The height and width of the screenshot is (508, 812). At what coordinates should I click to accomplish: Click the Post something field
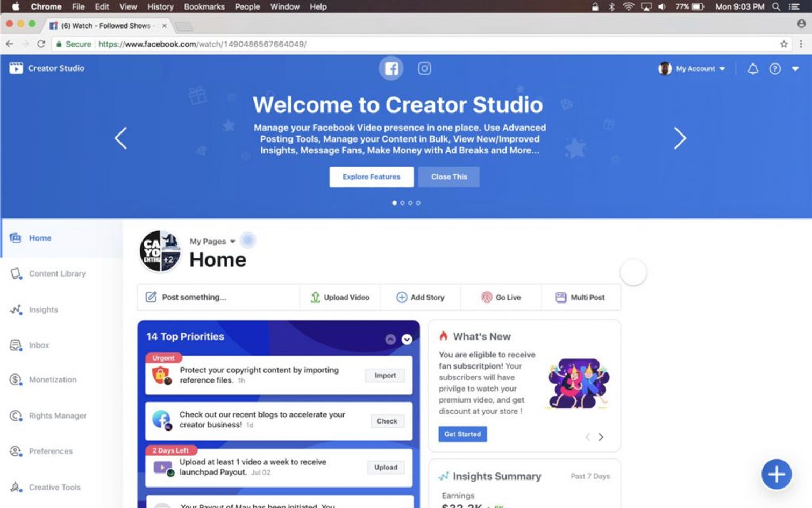218,297
